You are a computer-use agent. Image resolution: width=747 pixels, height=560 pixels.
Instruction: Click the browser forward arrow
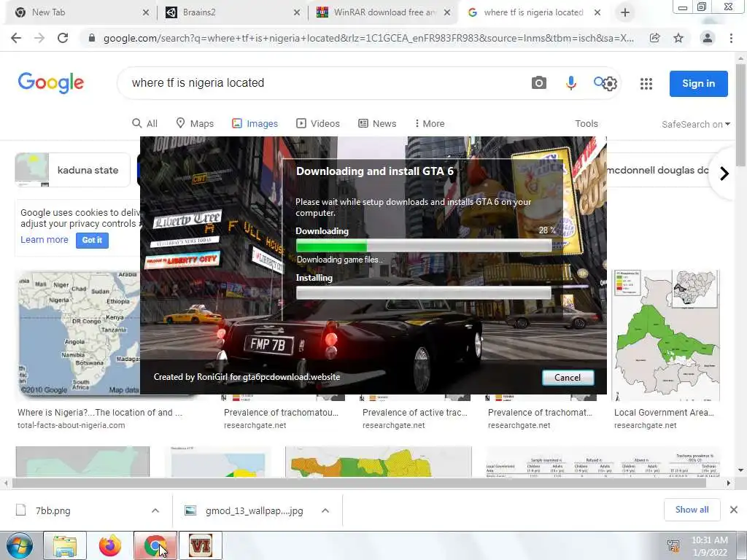click(x=39, y=38)
